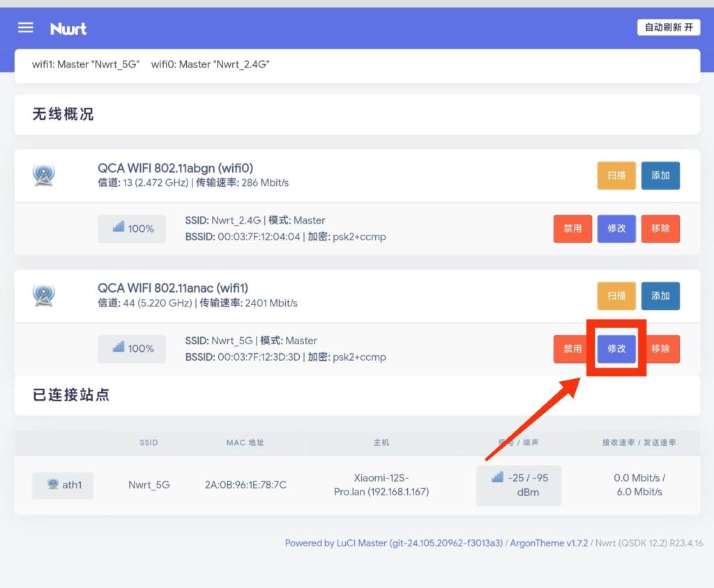714x588 pixels.
Task: Click the -25 / -95 dBm signal indicator
Action: (519, 485)
